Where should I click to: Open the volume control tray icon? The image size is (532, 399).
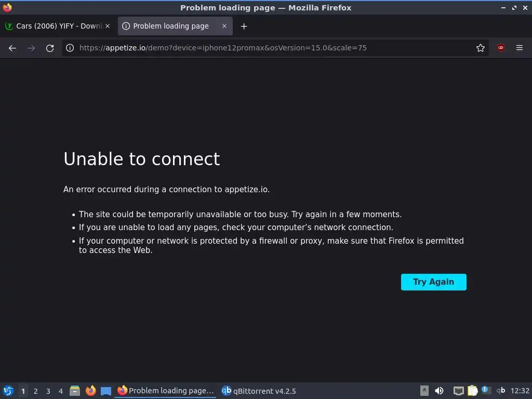(439, 391)
